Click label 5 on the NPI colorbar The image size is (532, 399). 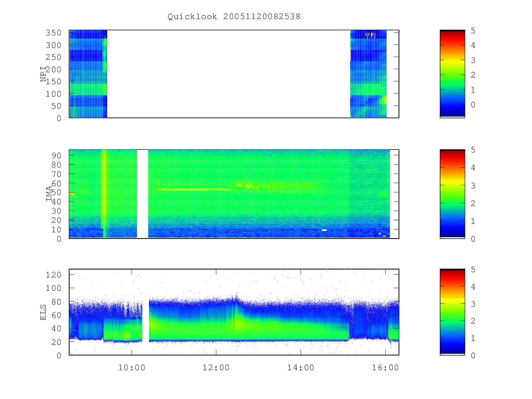coord(473,31)
